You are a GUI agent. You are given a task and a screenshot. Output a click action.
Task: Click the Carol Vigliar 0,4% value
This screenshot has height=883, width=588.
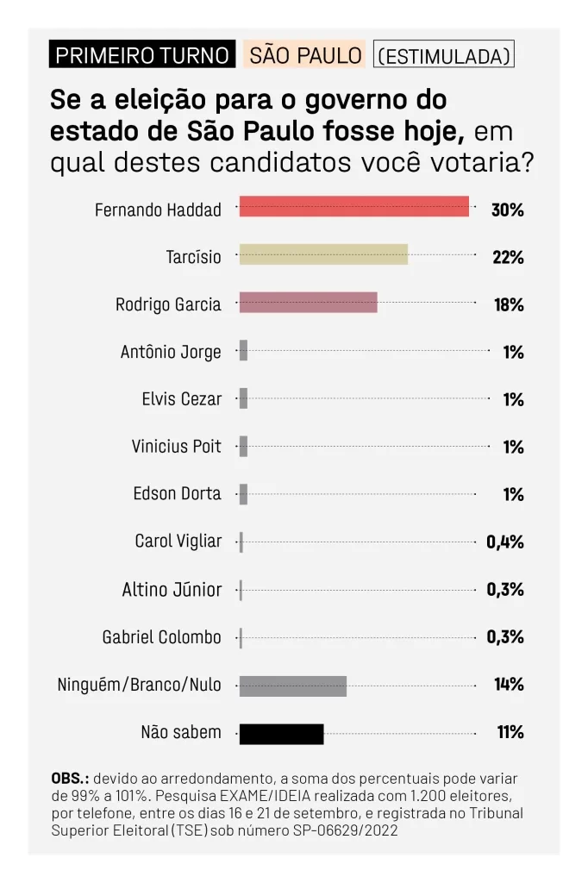pyautogui.click(x=505, y=542)
